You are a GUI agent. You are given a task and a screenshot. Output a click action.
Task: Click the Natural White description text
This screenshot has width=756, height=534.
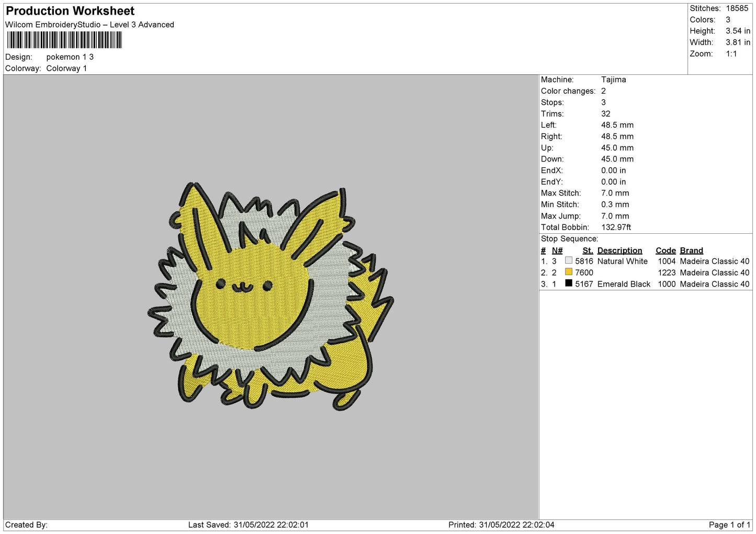623,262
